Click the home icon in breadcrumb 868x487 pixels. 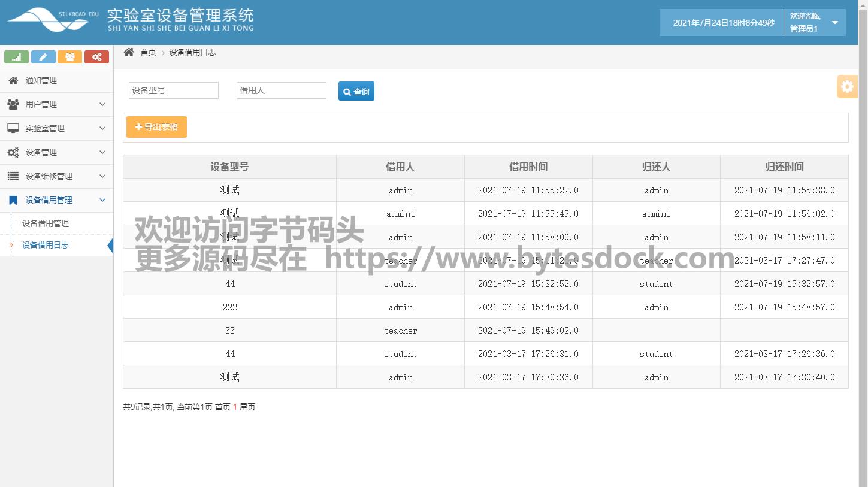pos(129,52)
